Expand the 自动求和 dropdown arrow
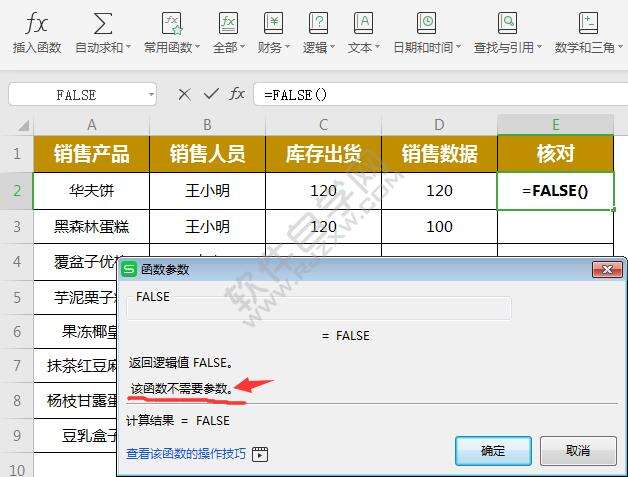Screen dimensions: 628x477 (129, 47)
